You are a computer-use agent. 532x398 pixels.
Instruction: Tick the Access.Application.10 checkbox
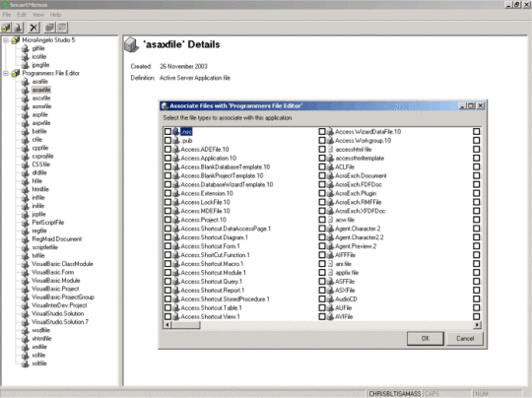point(167,158)
